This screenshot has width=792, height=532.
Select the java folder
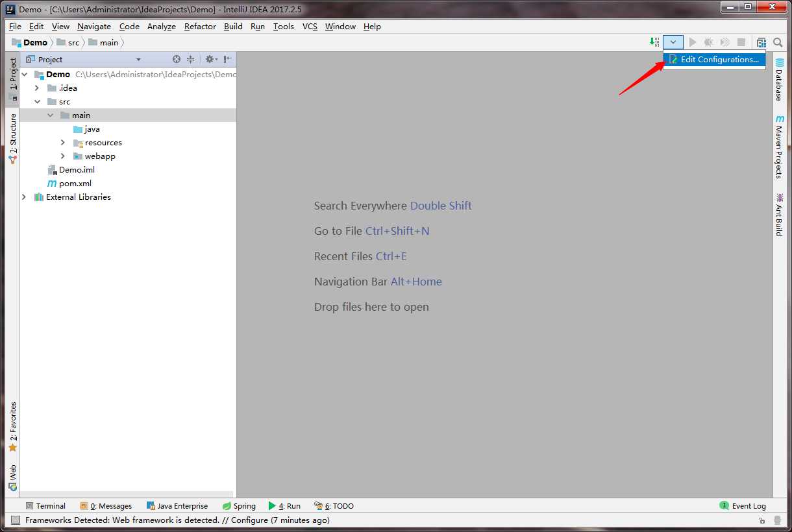click(x=86, y=128)
